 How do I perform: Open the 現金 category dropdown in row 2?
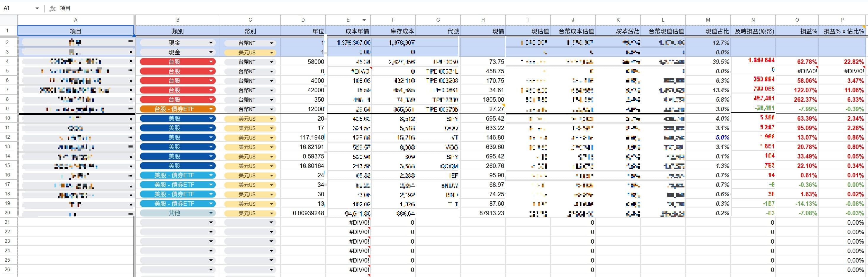click(x=211, y=43)
